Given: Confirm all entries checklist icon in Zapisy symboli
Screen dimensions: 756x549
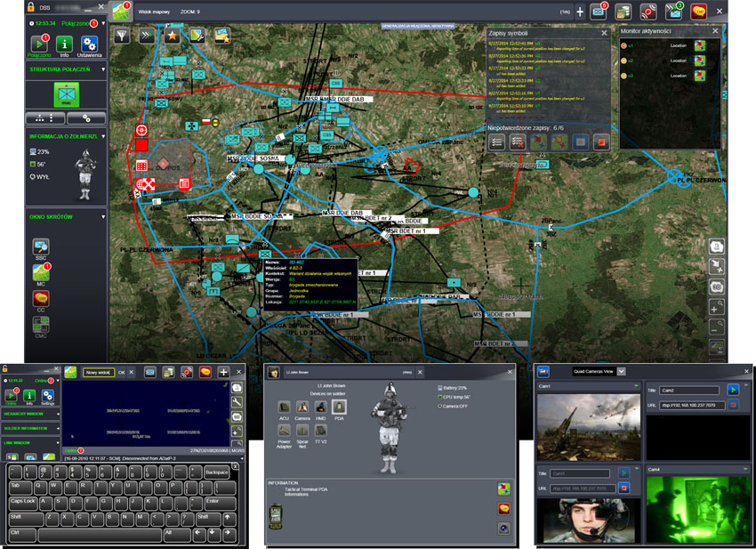Looking at the screenshot, I should pyautogui.click(x=496, y=141).
